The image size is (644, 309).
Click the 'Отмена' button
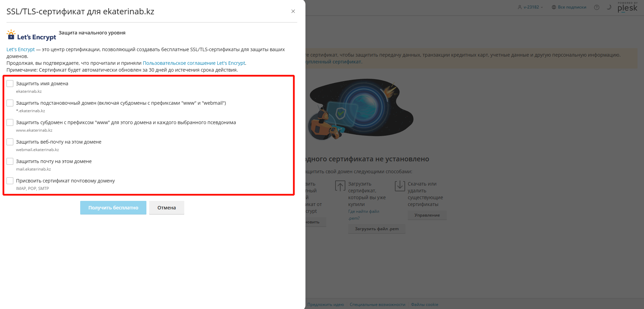[167, 208]
